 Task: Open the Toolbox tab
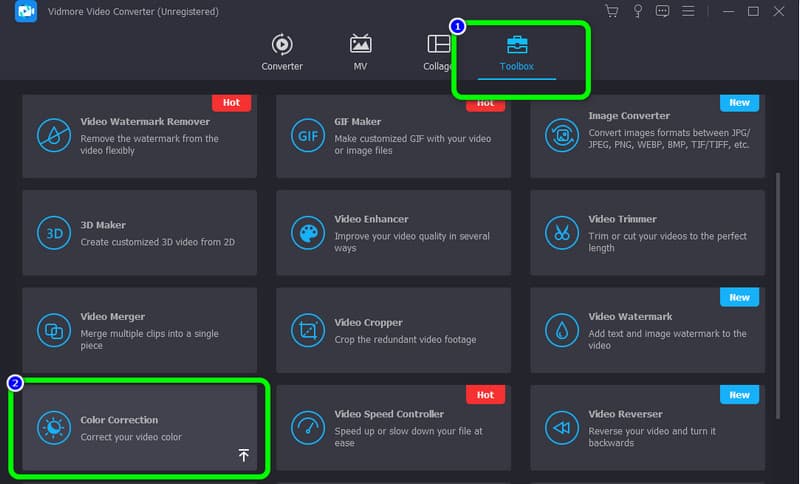(517, 53)
